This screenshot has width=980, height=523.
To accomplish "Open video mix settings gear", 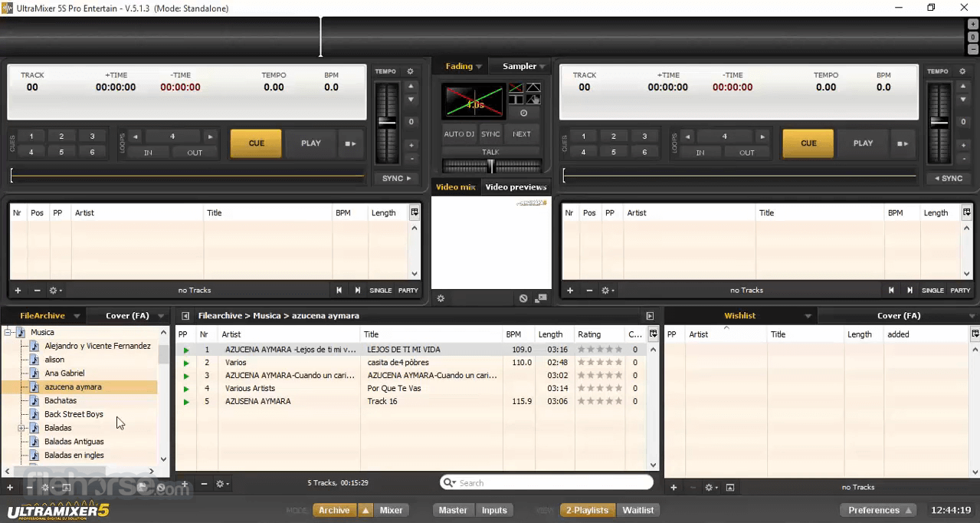I will point(441,298).
